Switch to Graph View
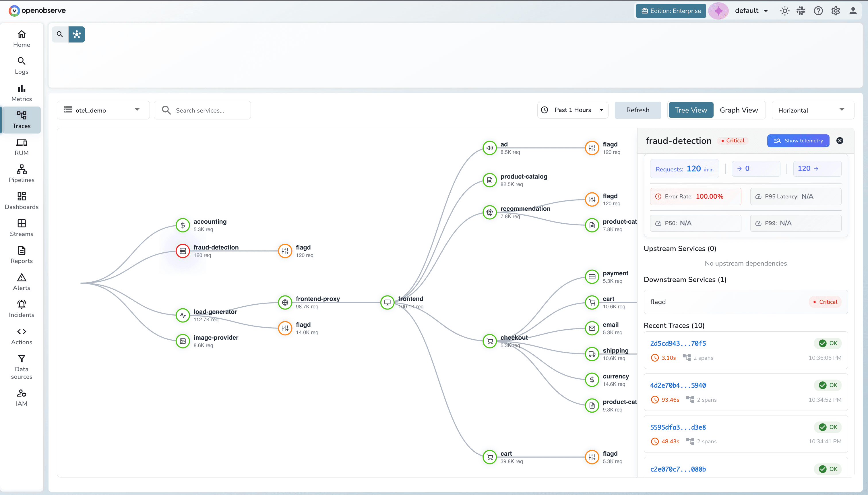This screenshot has width=868, height=495. pos(739,110)
